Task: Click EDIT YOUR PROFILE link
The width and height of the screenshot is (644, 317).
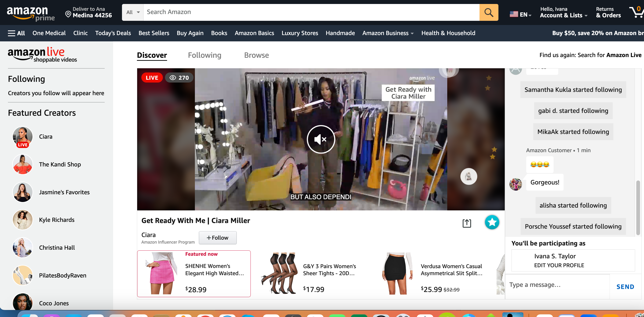Action: [559, 265]
